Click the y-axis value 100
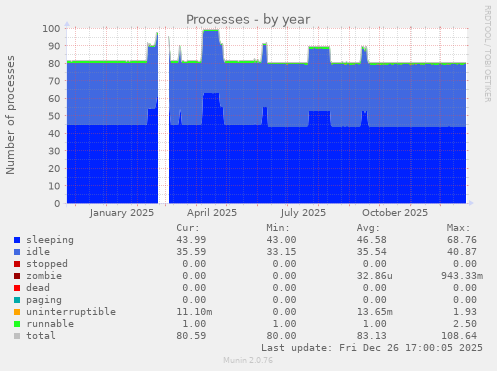The width and height of the screenshot is (497, 371). click(51, 29)
